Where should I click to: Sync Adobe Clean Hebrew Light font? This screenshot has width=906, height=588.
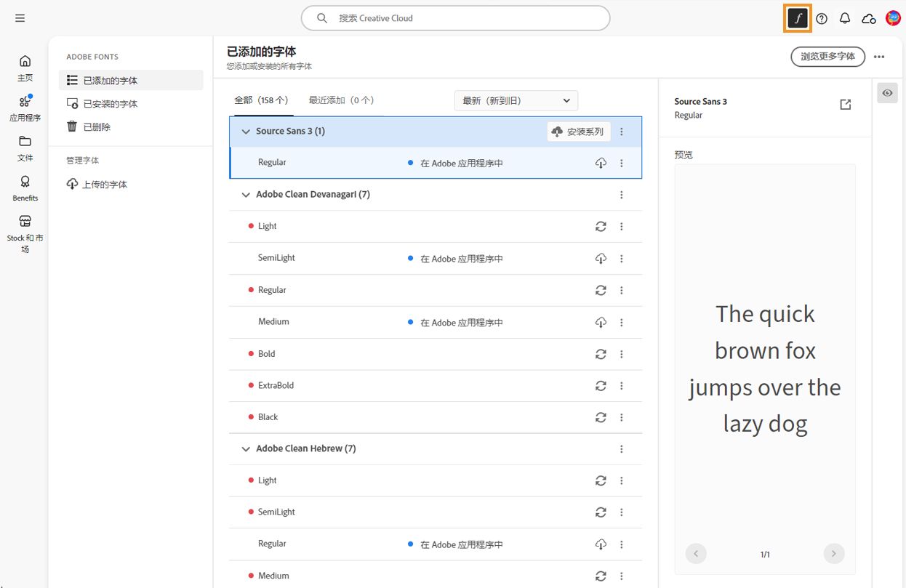tap(601, 480)
